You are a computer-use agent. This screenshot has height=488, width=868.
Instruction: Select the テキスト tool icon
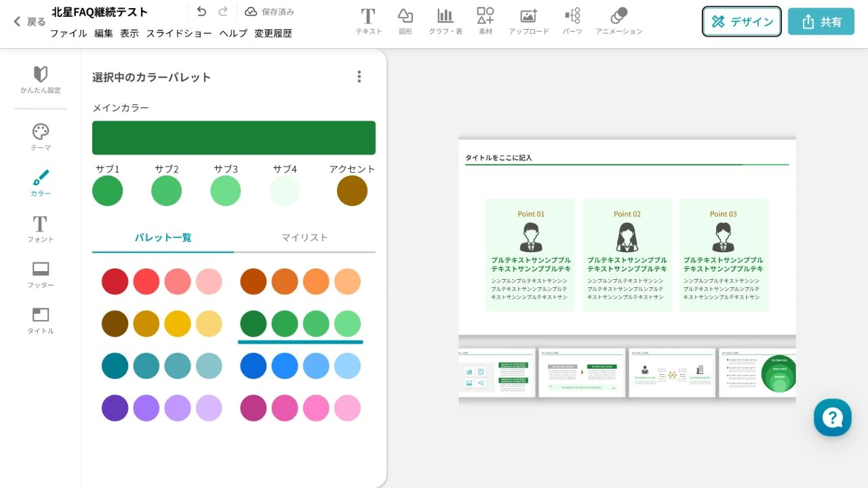click(368, 16)
